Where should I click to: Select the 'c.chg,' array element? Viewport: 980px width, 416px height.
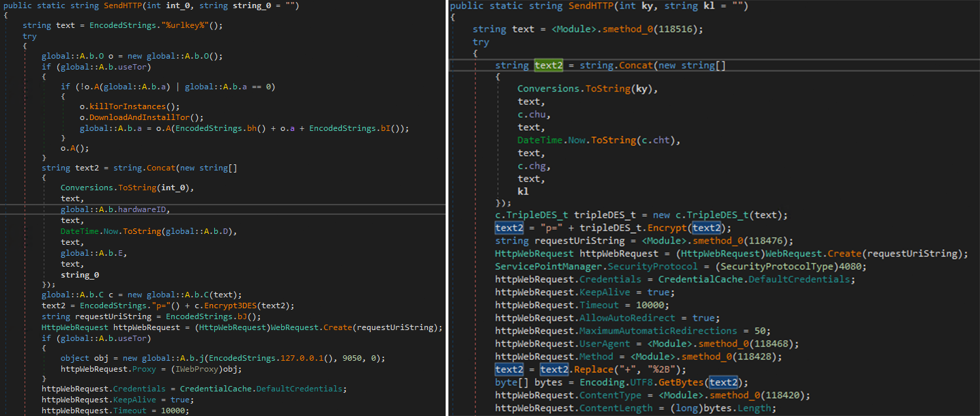tap(534, 166)
